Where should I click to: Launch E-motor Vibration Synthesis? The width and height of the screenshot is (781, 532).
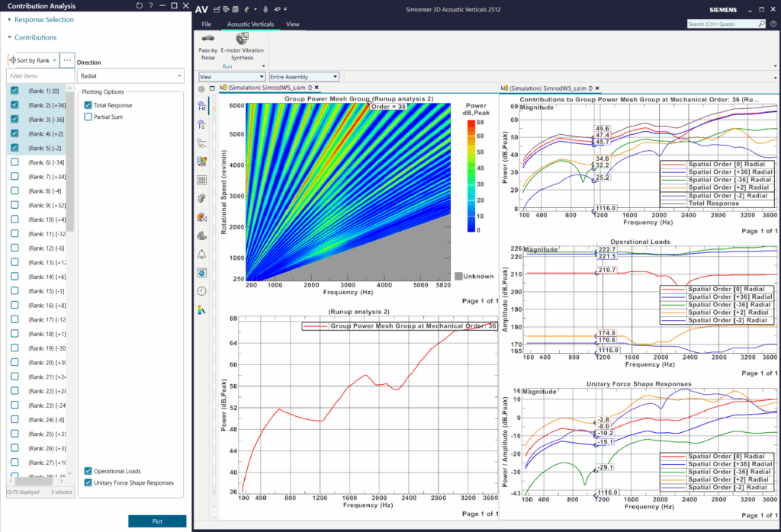click(243, 43)
